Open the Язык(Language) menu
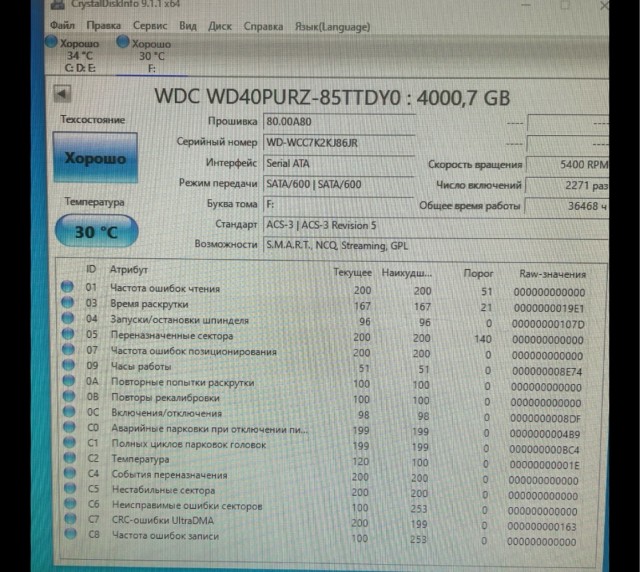 coord(332,27)
